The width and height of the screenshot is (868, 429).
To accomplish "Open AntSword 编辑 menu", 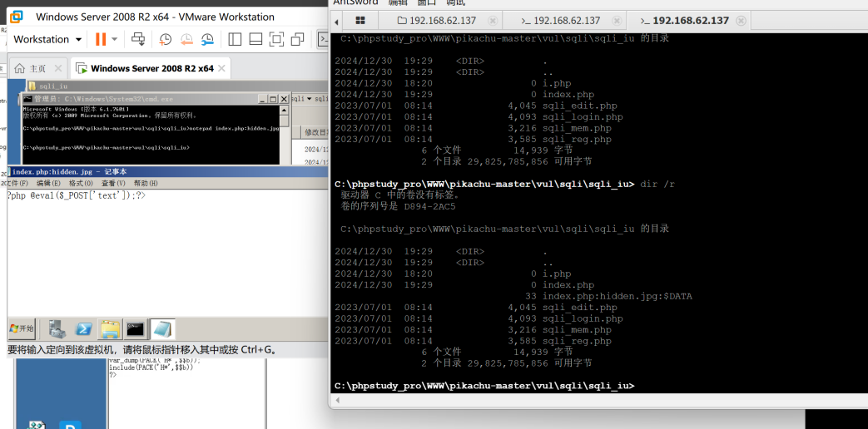I will (397, 2).
